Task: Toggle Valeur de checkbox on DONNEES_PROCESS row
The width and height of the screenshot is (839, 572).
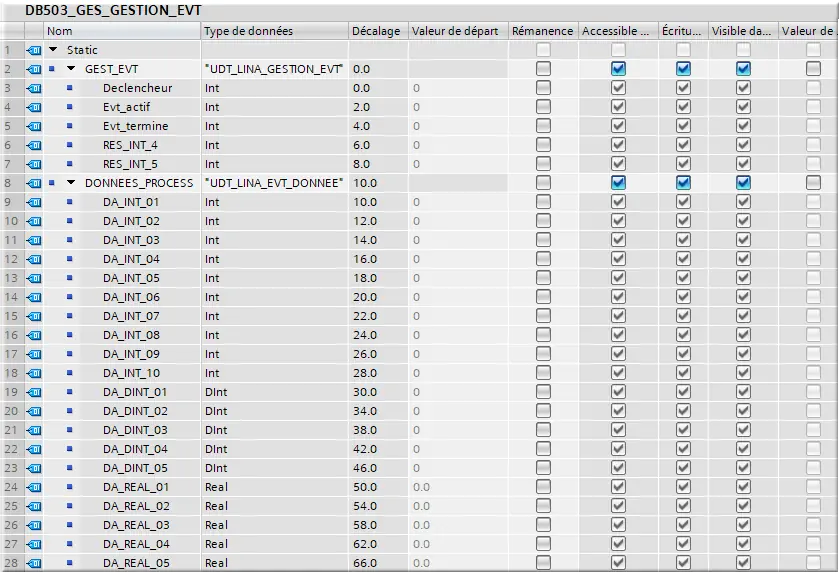Action: 813,182
